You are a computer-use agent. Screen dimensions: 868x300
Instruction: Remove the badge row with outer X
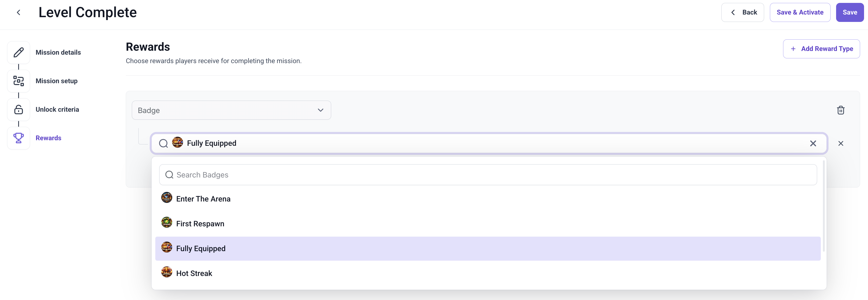tap(841, 143)
